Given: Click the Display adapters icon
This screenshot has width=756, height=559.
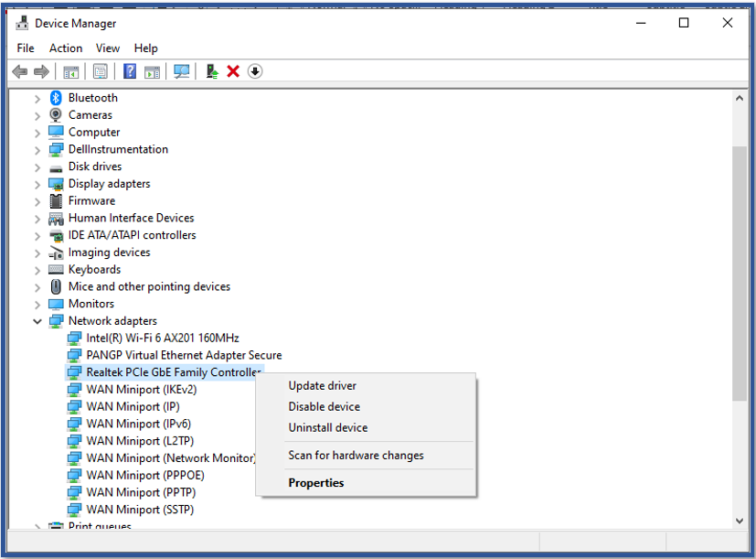Looking at the screenshot, I should pyautogui.click(x=56, y=184).
